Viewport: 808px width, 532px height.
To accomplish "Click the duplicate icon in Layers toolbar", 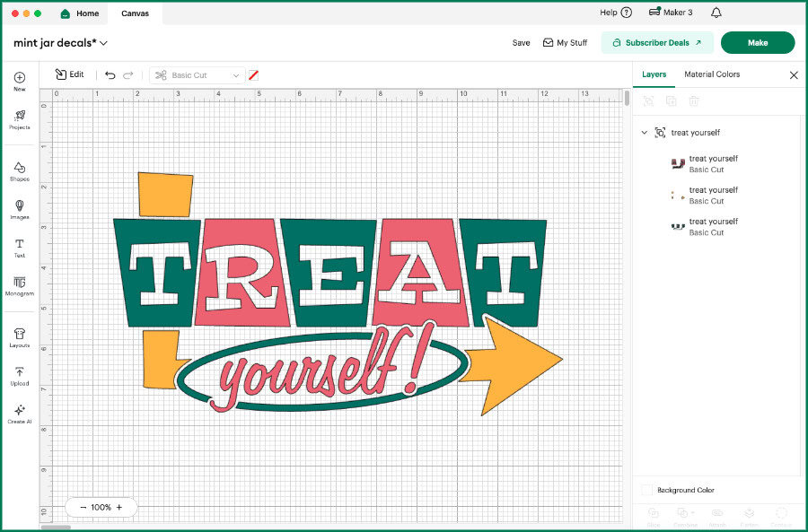I will 671,101.
